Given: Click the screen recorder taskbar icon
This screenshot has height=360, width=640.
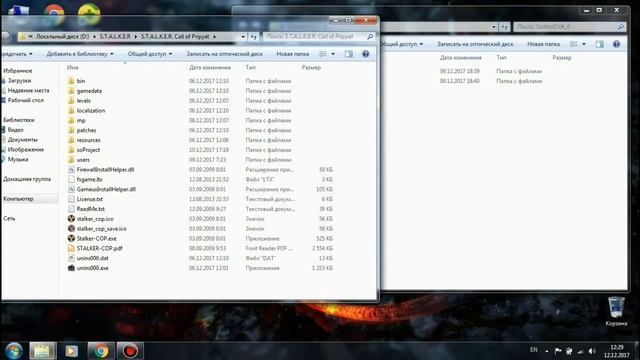Looking at the screenshot, I should (130, 351).
